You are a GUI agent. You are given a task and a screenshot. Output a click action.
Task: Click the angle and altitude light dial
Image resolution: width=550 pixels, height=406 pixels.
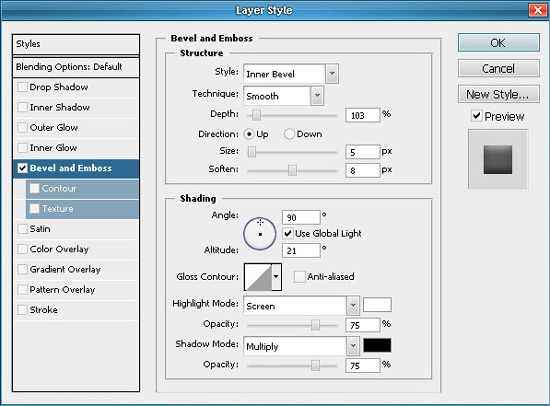click(260, 234)
